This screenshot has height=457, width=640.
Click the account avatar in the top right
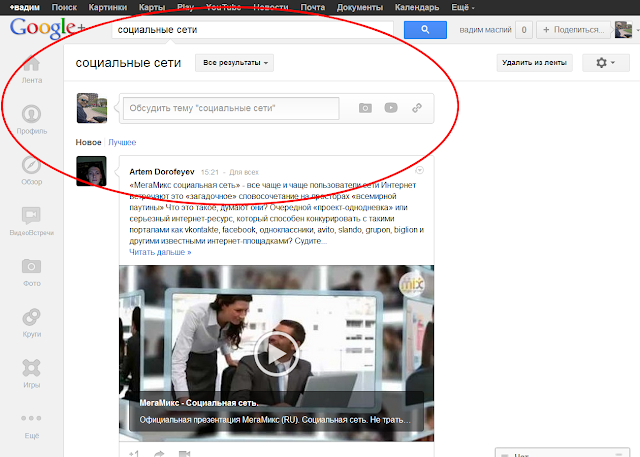pos(623,30)
